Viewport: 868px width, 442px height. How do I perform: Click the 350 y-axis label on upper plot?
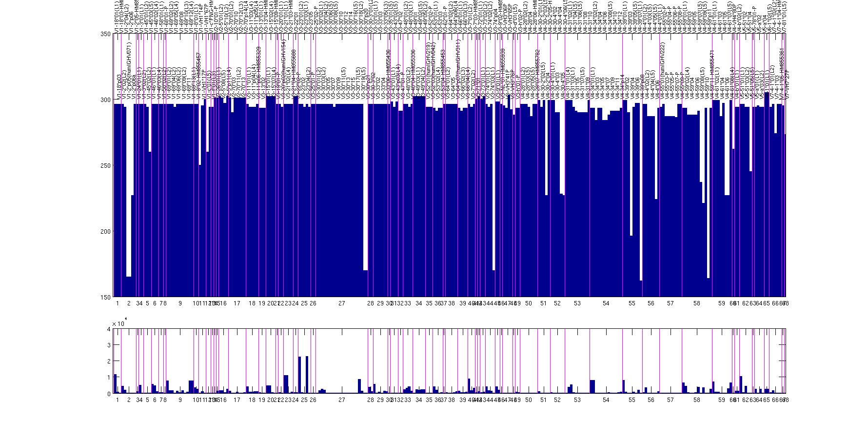pyautogui.click(x=104, y=34)
